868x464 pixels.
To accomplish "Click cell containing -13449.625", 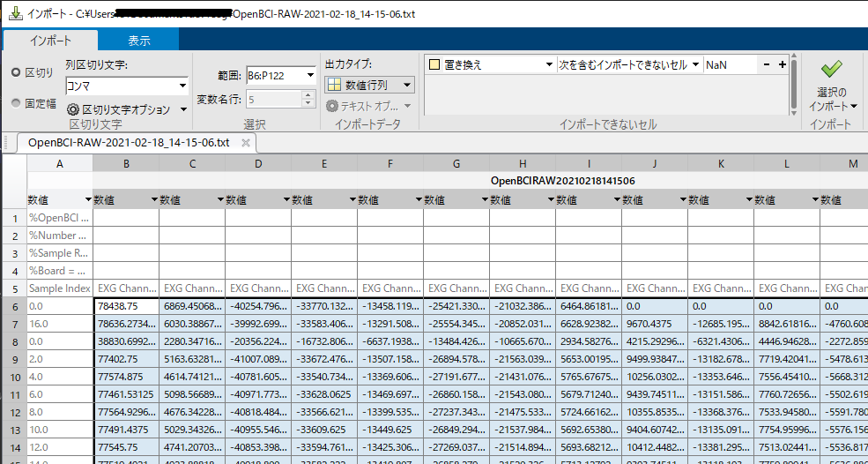I will [390, 430].
